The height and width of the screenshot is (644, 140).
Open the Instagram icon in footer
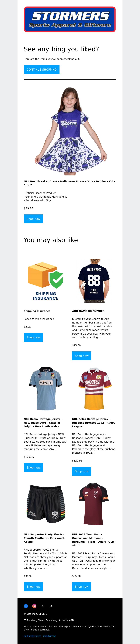click(34, 606)
